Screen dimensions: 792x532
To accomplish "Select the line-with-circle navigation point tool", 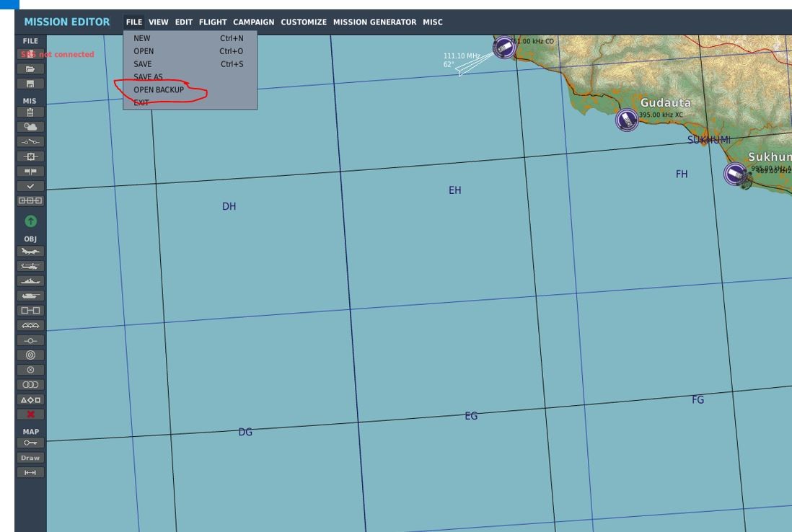I will [30, 341].
